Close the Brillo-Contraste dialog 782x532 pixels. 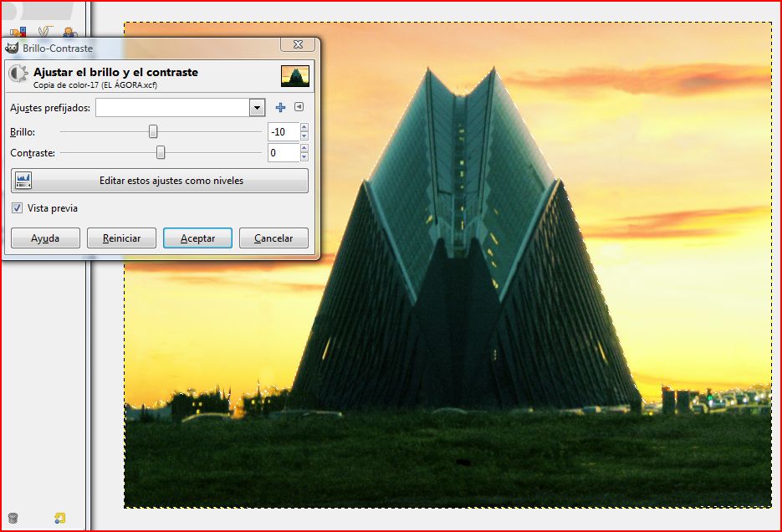[x=298, y=44]
